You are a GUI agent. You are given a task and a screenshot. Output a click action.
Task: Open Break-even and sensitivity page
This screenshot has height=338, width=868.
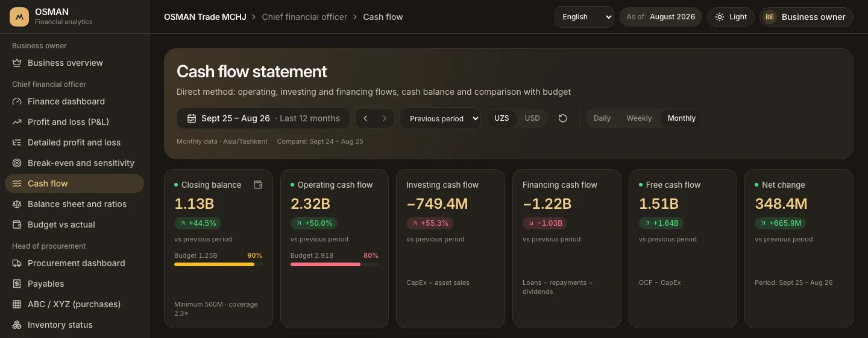[x=74, y=163]
